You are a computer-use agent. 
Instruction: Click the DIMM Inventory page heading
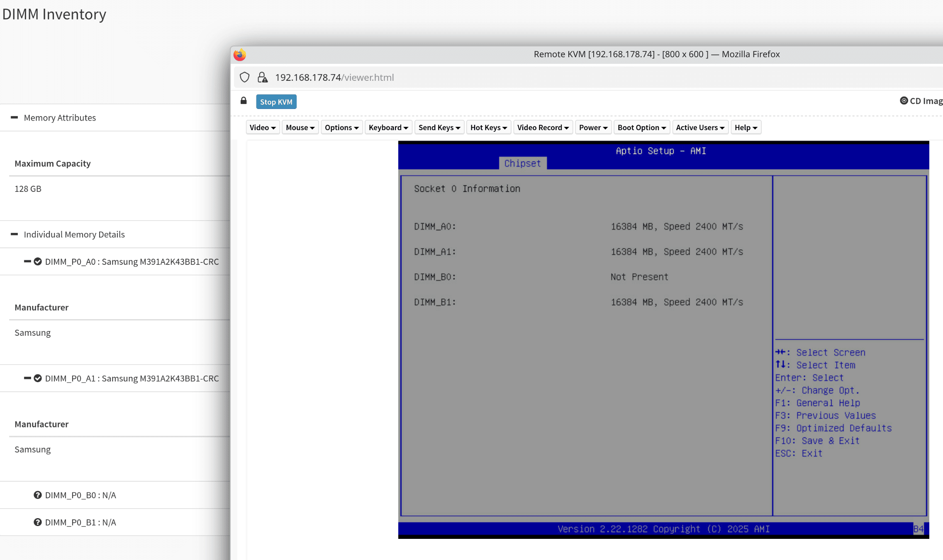pyautogui.click(x=54, y=14)
